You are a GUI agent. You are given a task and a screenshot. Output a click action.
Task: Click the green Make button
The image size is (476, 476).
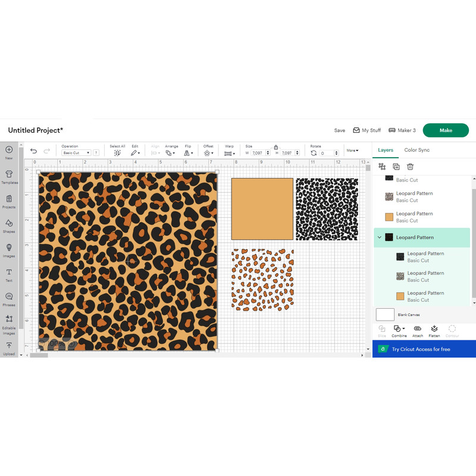click(x=446, y=130)
